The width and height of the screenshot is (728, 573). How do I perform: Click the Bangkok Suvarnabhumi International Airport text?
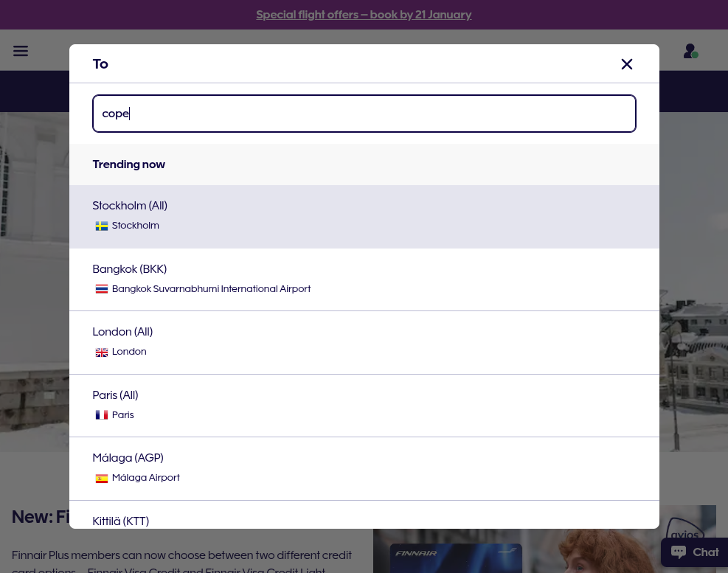(x=211, y=289)
